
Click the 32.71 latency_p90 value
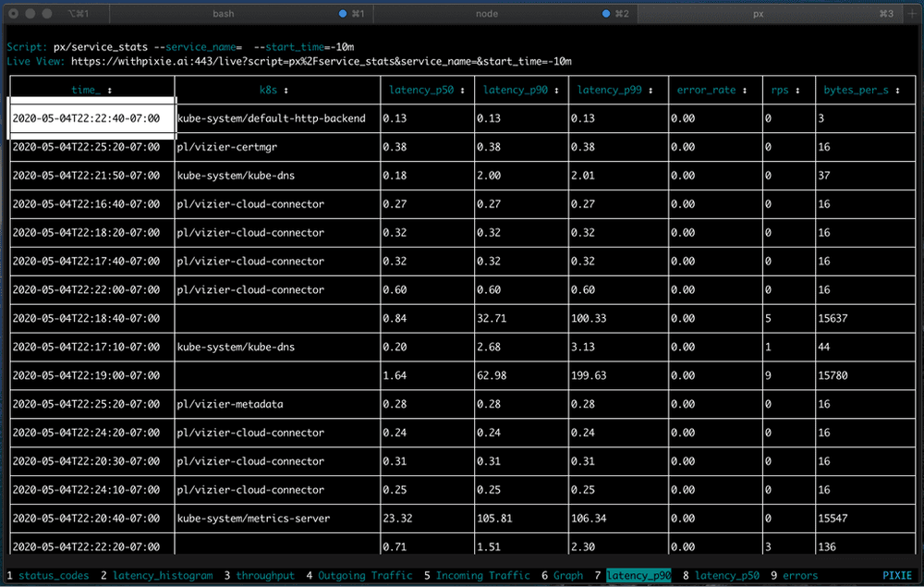coord(492,318)
